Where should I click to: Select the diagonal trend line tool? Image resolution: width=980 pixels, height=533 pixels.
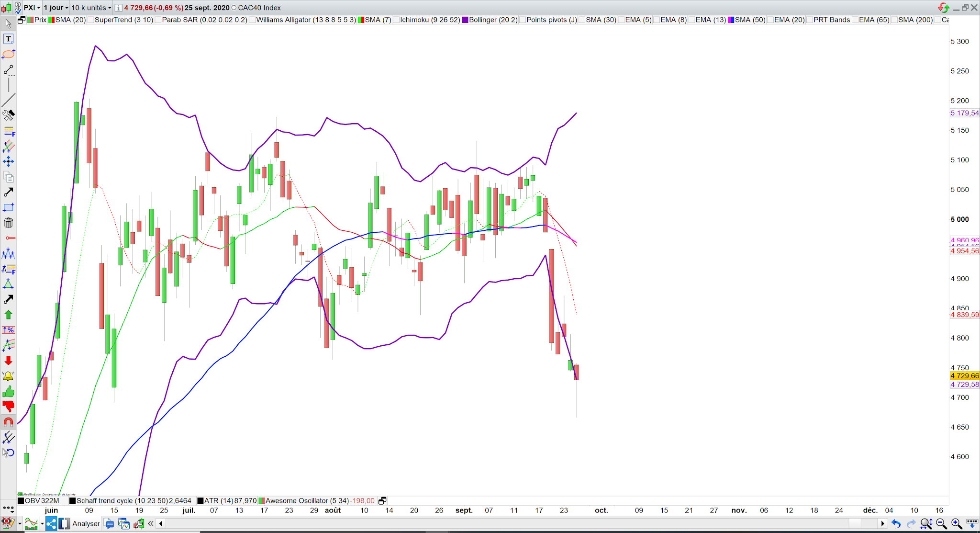8,100
